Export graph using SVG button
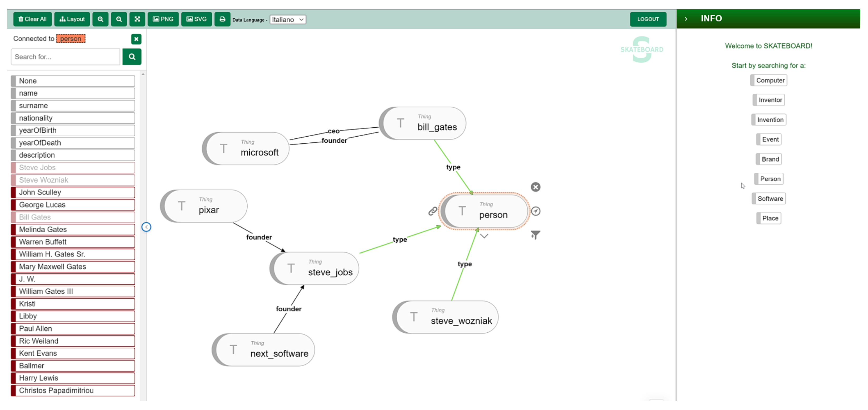868x410 pixels. pos(196,19)
